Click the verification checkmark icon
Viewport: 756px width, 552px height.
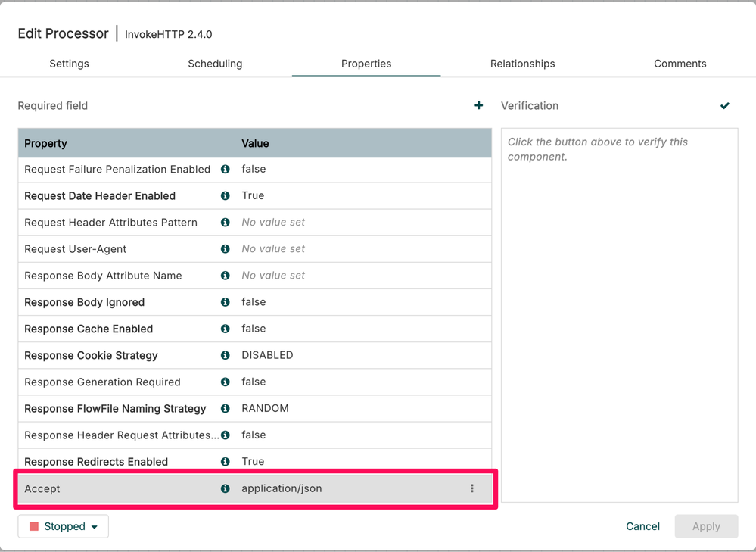pos(725,106)
